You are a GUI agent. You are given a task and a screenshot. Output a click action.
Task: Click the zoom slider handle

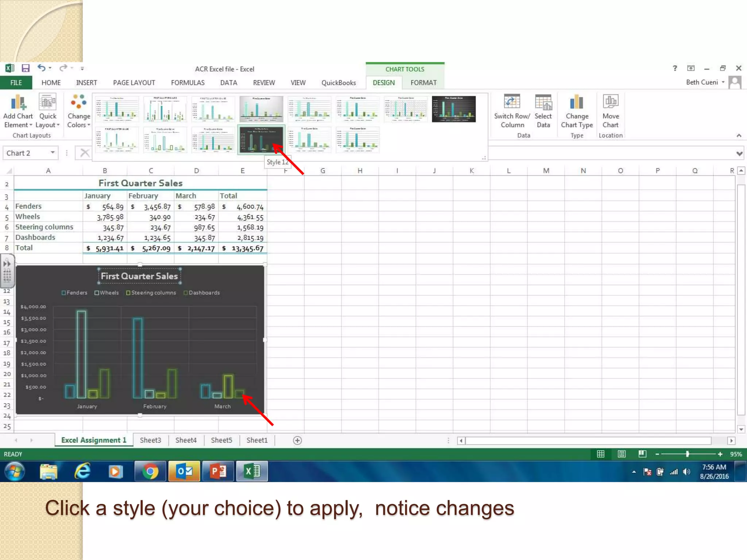(687, 454)
